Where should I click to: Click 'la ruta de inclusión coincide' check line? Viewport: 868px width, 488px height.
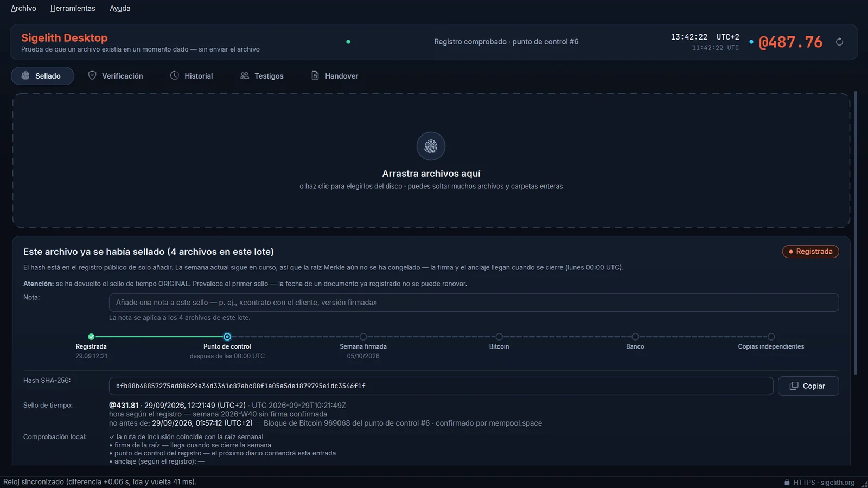(186, 437)
